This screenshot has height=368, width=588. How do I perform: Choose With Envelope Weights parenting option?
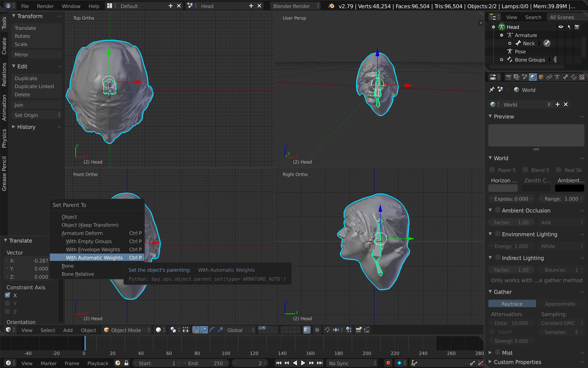(97, 249)
